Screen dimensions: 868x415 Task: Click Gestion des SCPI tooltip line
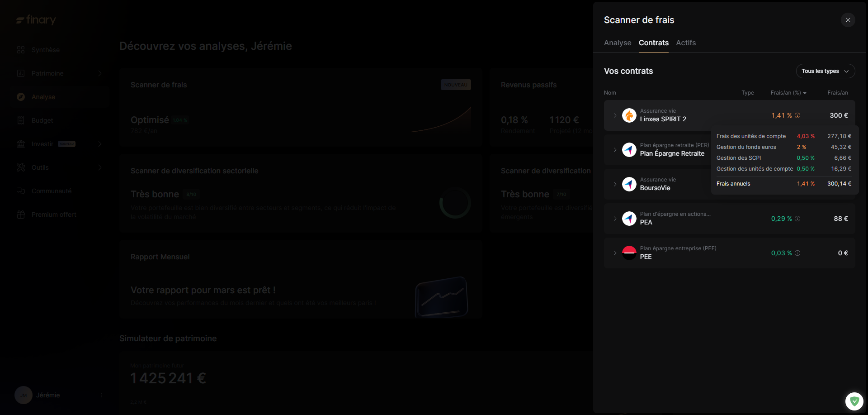point(784,158)
